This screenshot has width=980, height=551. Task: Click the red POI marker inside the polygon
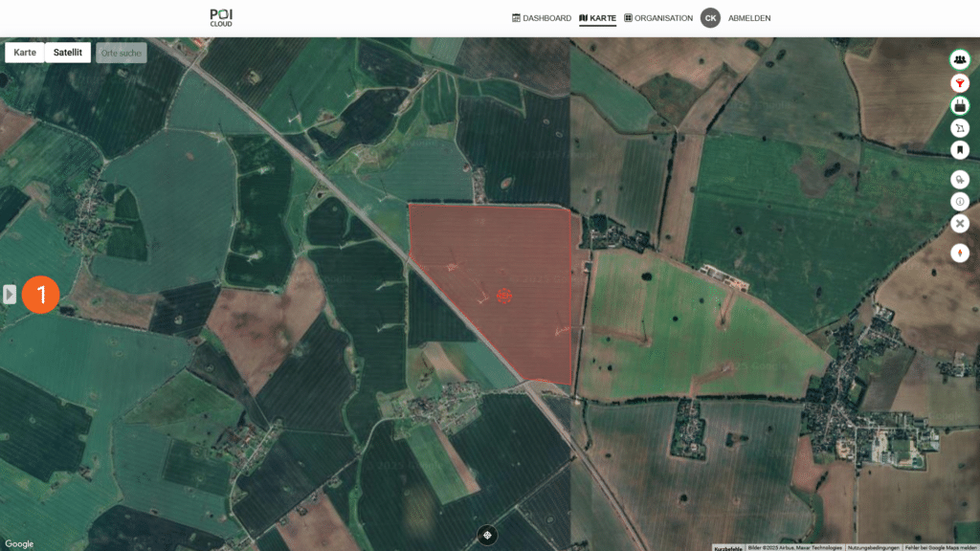(504, 297)
